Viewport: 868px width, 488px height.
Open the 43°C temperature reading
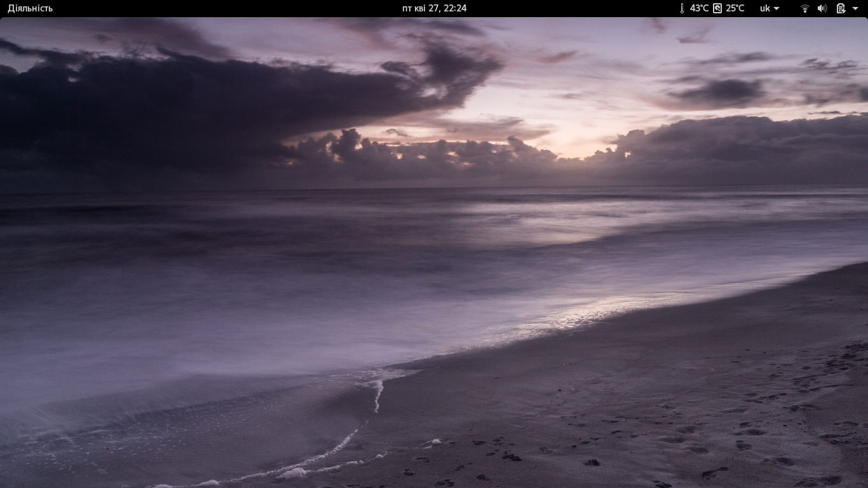click(x=699, y=8)
